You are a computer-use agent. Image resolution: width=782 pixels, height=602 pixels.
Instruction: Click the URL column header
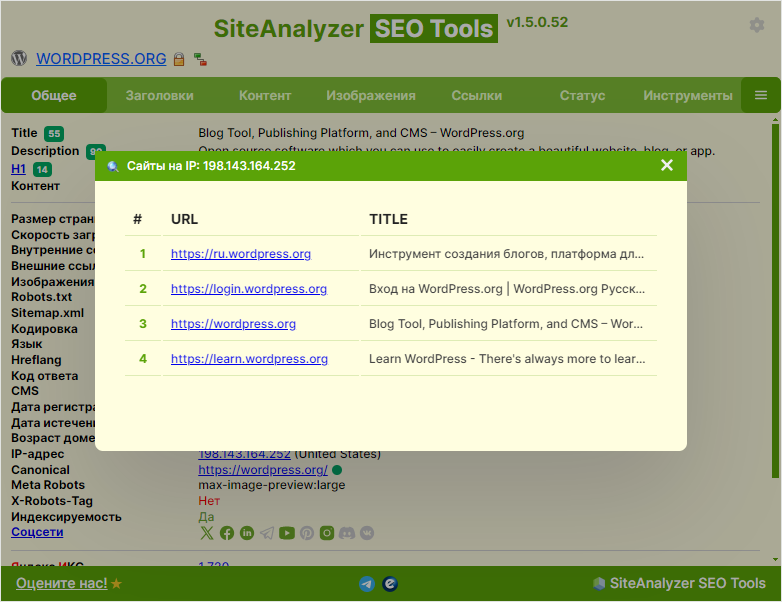[x=185, y=219]
